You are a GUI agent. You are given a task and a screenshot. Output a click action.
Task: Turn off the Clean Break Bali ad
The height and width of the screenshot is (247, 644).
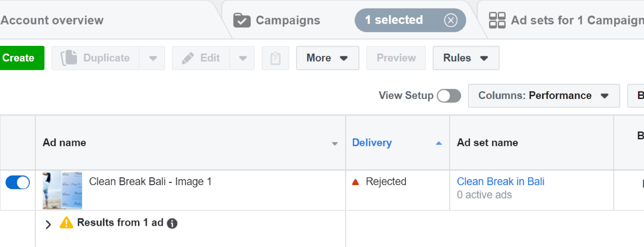(x=18, y=182)
